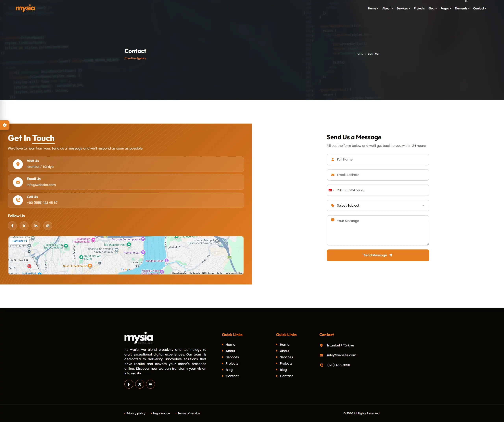Click +90 (555) 123 45 67 number

[42, 203]
